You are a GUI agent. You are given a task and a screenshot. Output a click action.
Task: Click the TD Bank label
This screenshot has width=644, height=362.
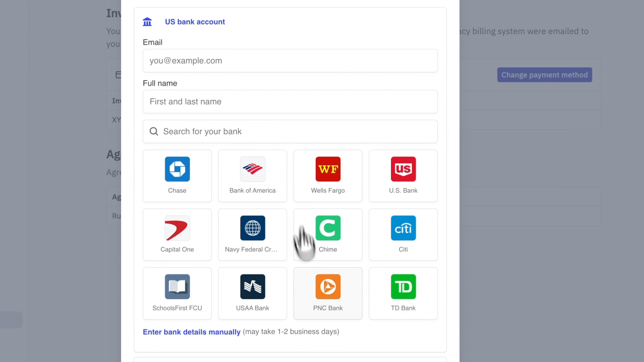[403, 308]
